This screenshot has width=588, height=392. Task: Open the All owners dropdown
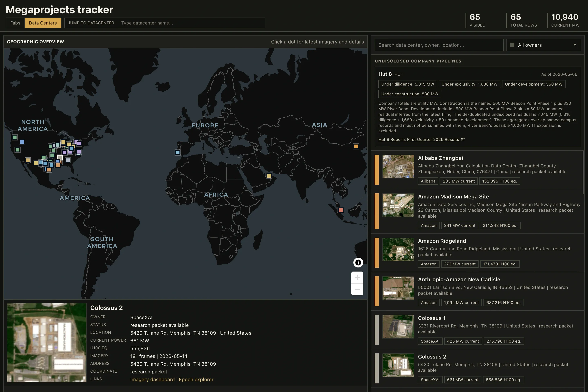point(543,45)
